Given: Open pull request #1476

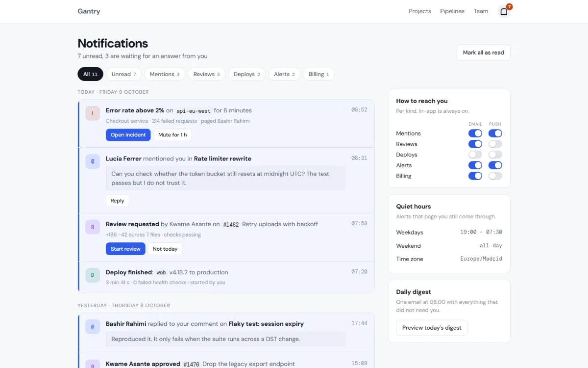Looking at the screenshot, I should click(x=191, y=364).
